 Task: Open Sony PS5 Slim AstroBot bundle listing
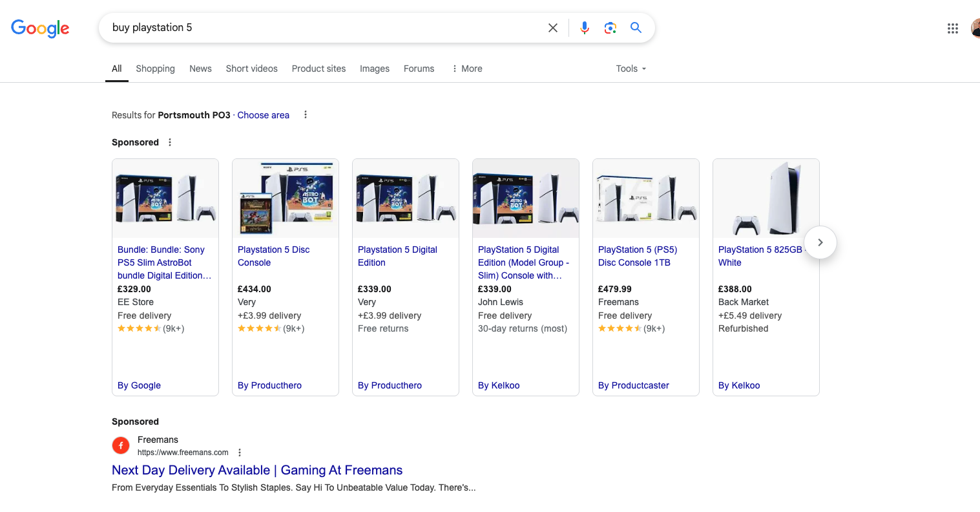point(164,262)
